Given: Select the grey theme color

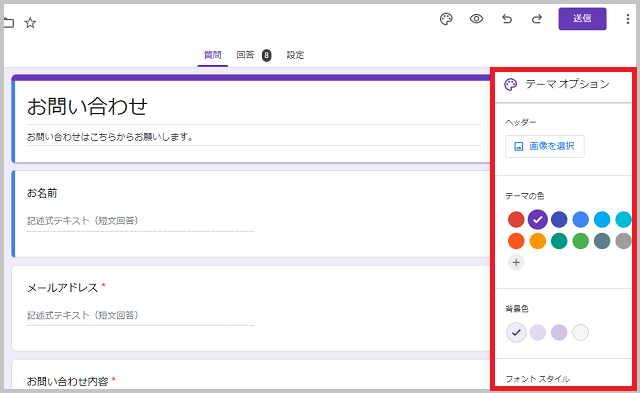Looking at the screenshot, I should point(623,241).
